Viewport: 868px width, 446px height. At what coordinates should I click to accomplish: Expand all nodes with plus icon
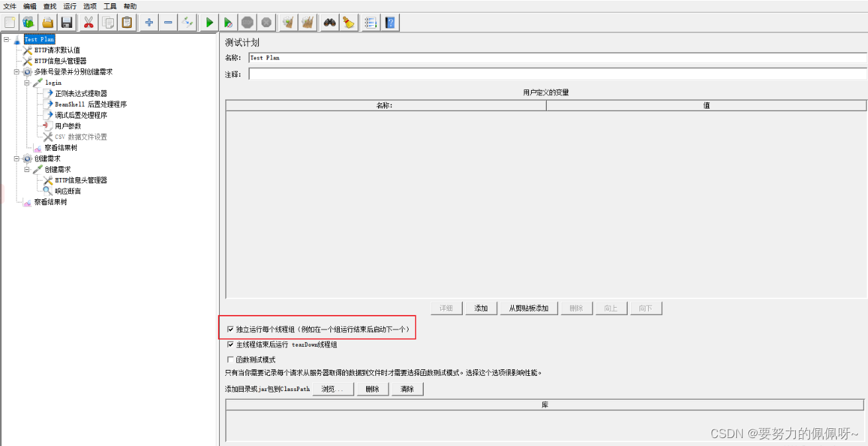(x=149, y=22)
